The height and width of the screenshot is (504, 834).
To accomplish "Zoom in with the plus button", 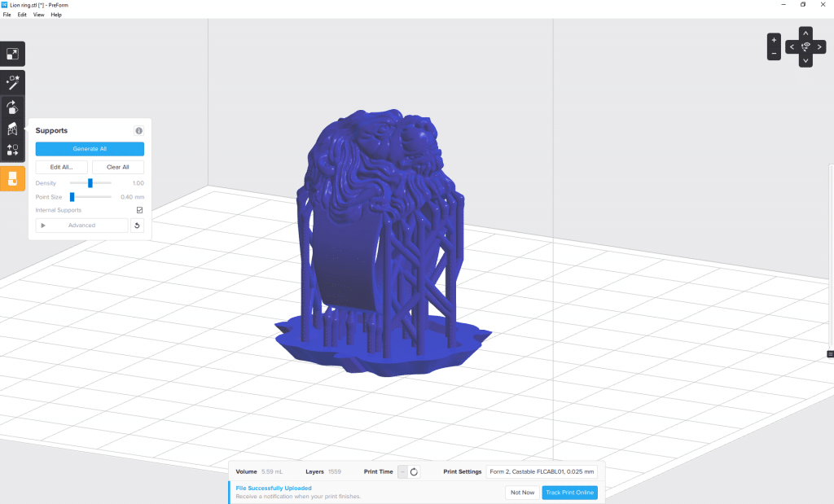I will [774, 39].
